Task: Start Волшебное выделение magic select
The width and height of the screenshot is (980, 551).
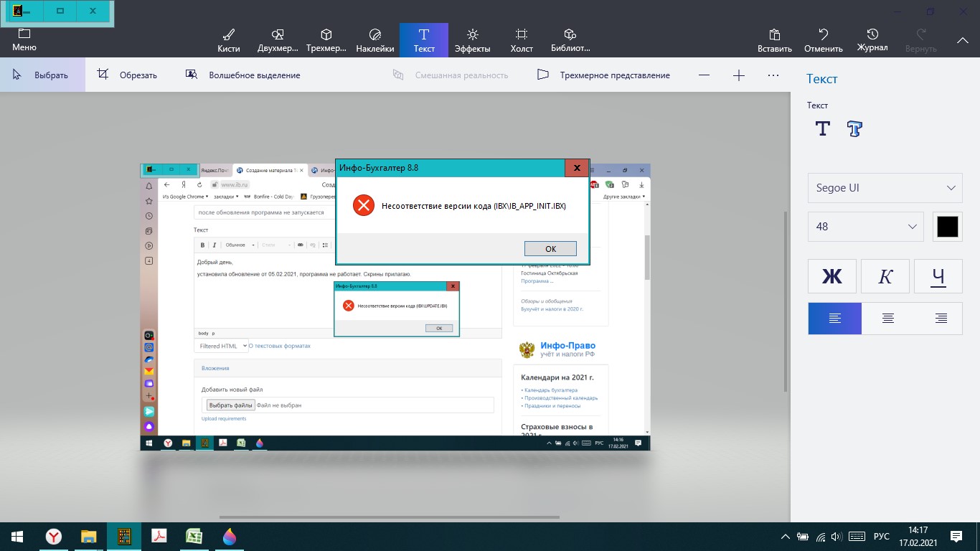Action: [243, 75]
